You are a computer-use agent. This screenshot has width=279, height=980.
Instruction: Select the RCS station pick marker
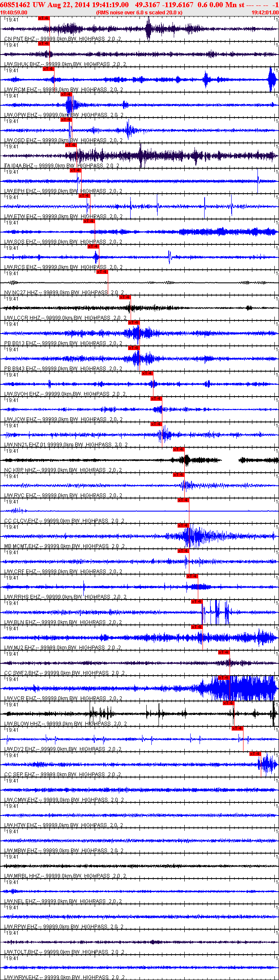coord(93,246)
